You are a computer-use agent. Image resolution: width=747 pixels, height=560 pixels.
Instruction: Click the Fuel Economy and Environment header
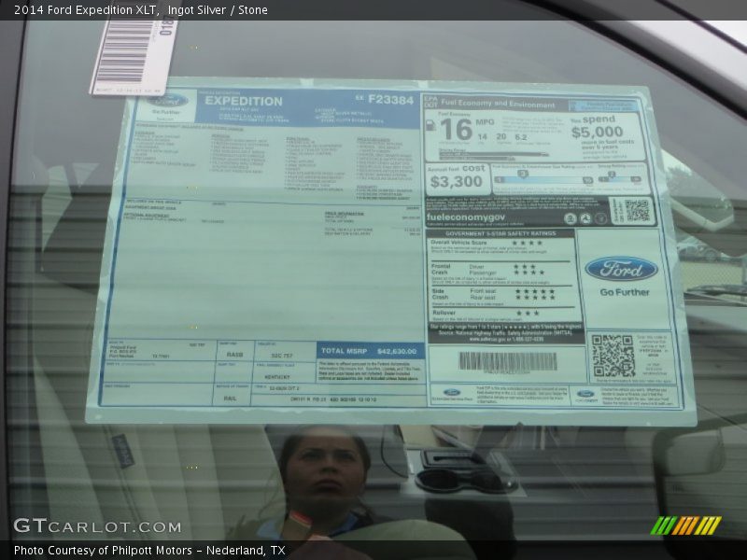point(498,104)
